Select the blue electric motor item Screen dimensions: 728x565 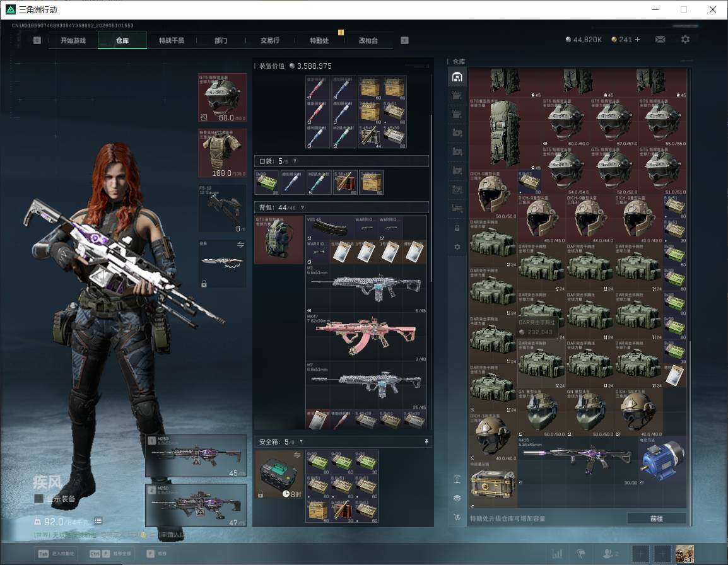click(x=662, y=460)
